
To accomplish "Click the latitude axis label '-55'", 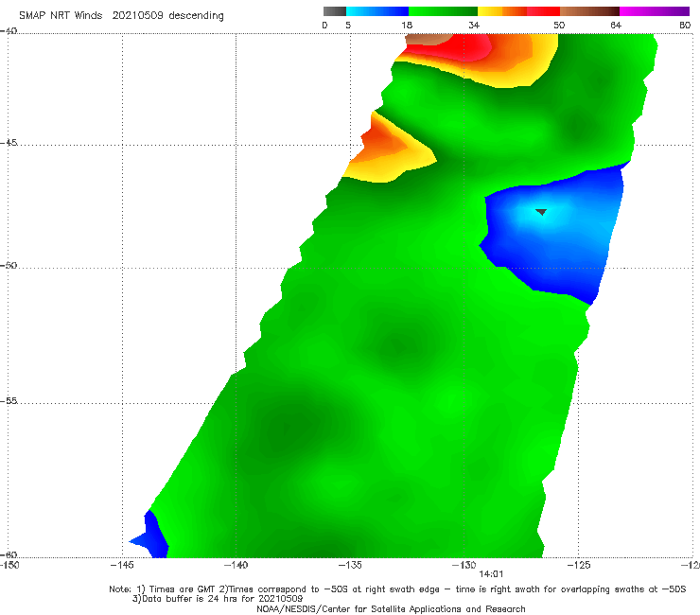I will pos(9,400).
